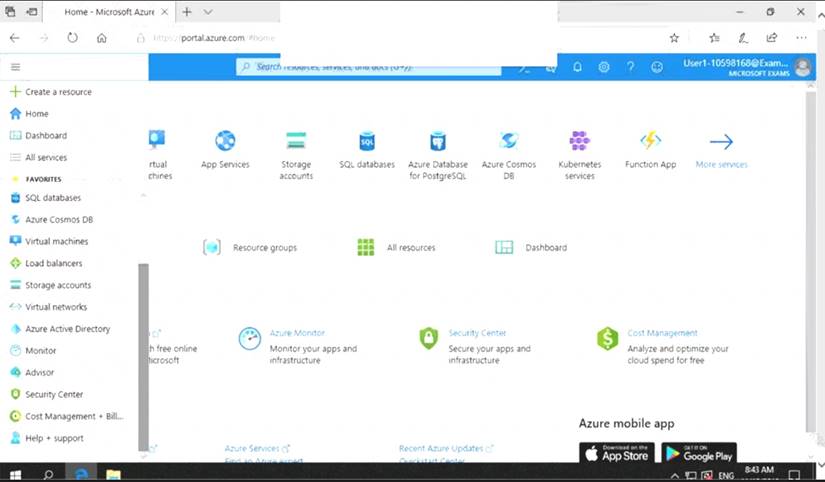Open Storage accounts in the sidebar
Screen dimensions: 825x482
[x=51, y=285]
